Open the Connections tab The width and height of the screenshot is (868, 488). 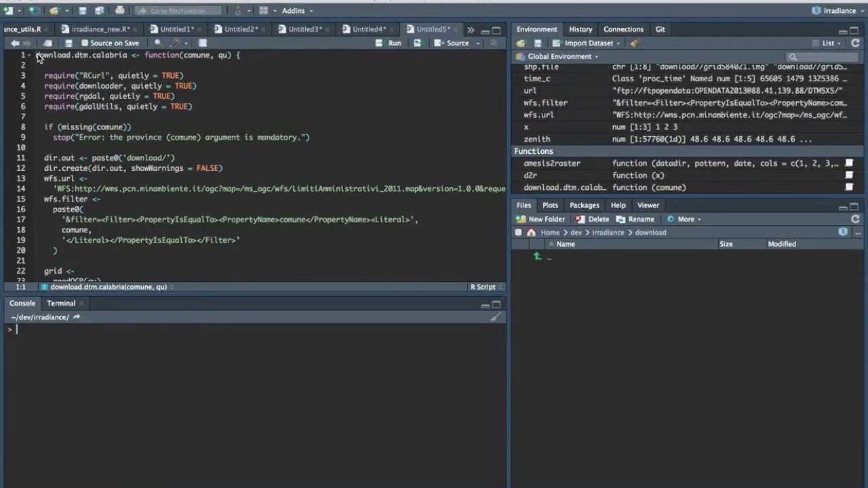(623, 29)
